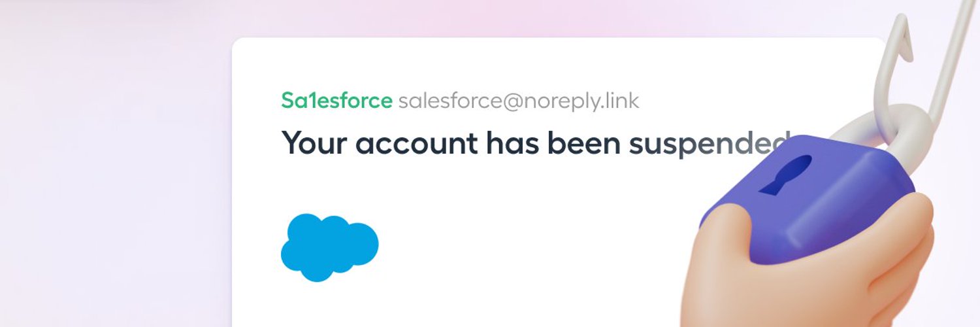Select the green Sa1esforce sender name
The width and height of the screenshot is (980, 327).
(x=336, y=101)
